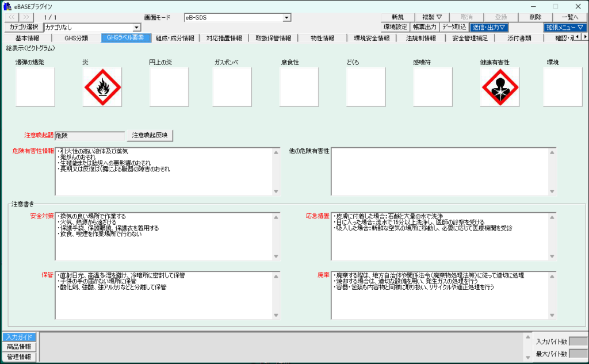Click the 新規 button

click(x=397, y=17)
